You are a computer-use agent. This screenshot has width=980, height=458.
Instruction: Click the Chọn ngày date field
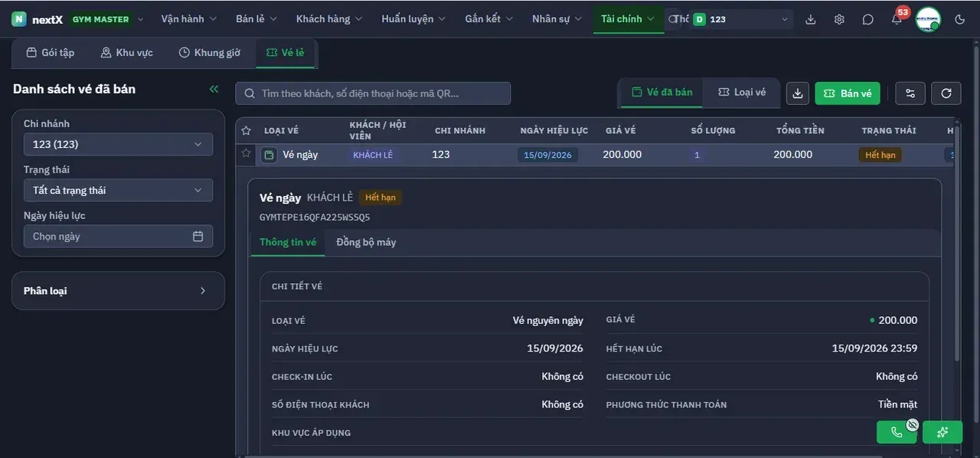pos(118,237)
